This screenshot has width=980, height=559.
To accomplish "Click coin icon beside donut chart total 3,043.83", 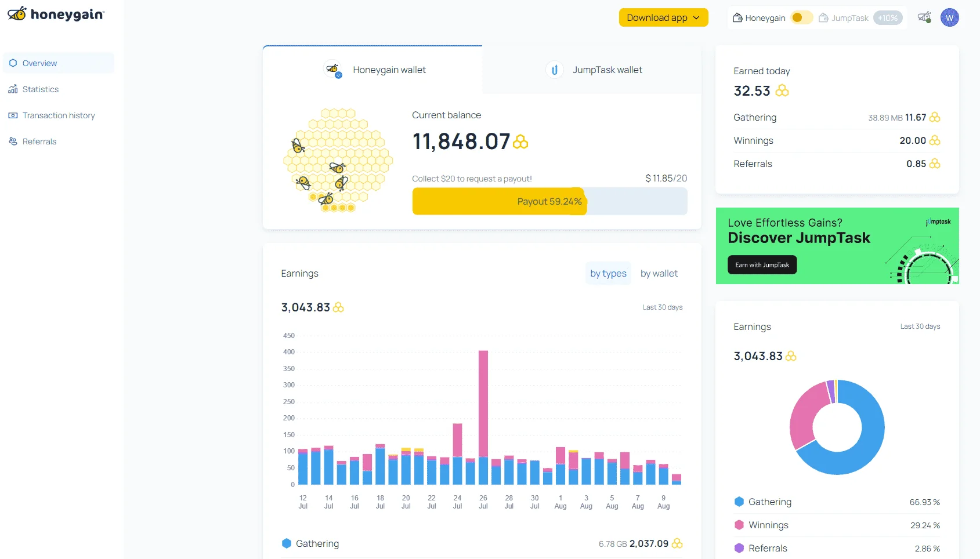I will click(791, 356).
